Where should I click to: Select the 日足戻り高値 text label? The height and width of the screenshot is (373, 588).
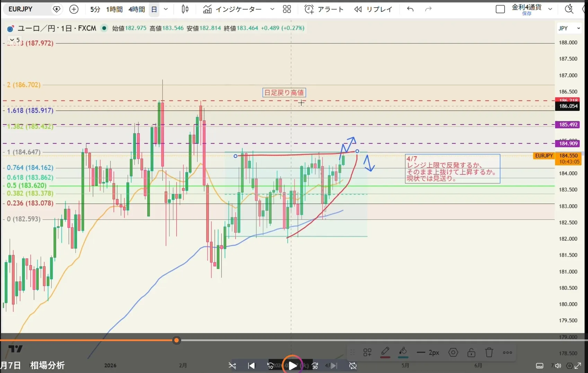284,93
